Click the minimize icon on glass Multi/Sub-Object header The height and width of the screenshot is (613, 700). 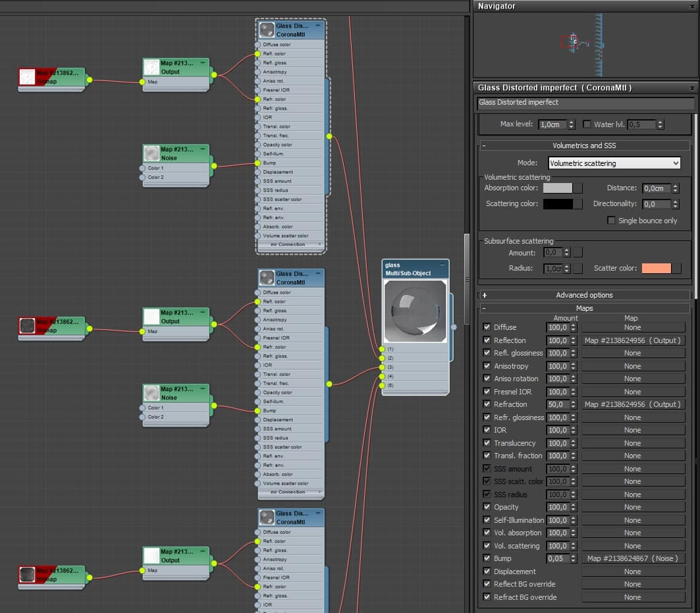(x=443, y=263)
